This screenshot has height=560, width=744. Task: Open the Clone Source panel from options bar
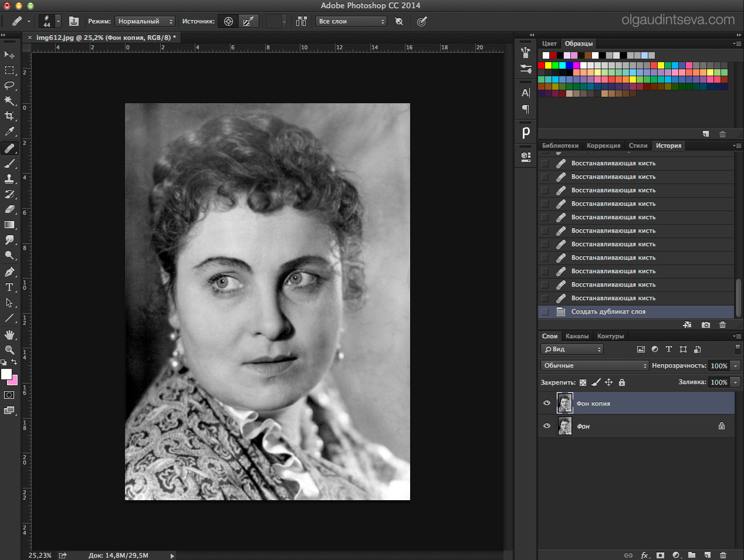(74, 21)
